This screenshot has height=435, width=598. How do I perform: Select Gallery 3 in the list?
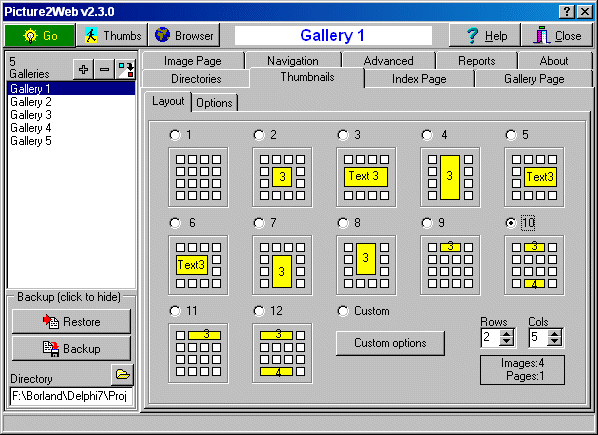click(x=71, y=115)
